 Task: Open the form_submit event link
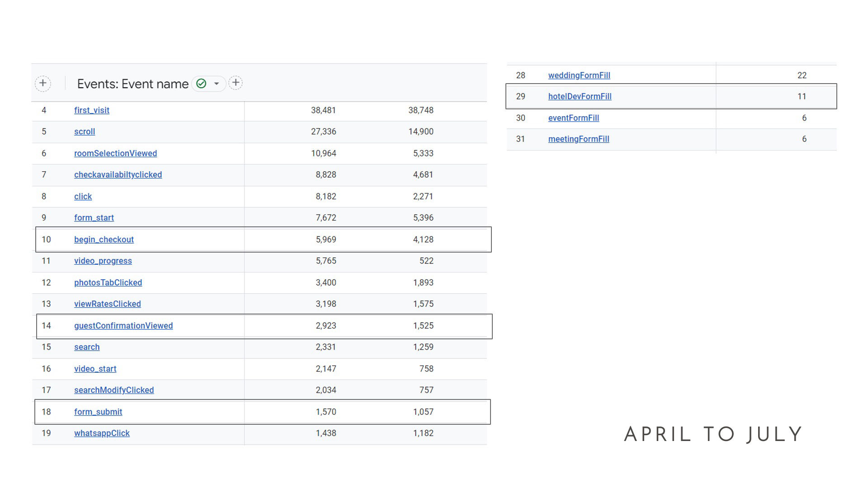pos(98,412)
